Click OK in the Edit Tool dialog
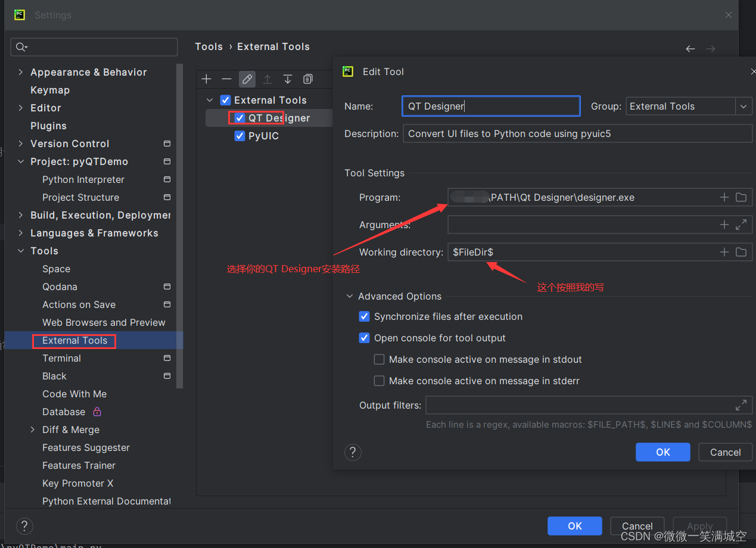Viewport: 756px width, 548px height. tap(663, 452)
